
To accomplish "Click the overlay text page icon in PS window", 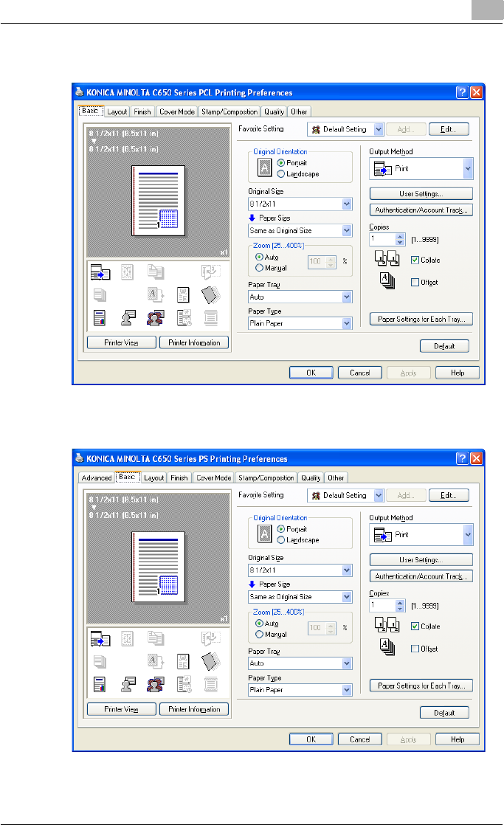I will pyautogui.click(x=183, y=661).
